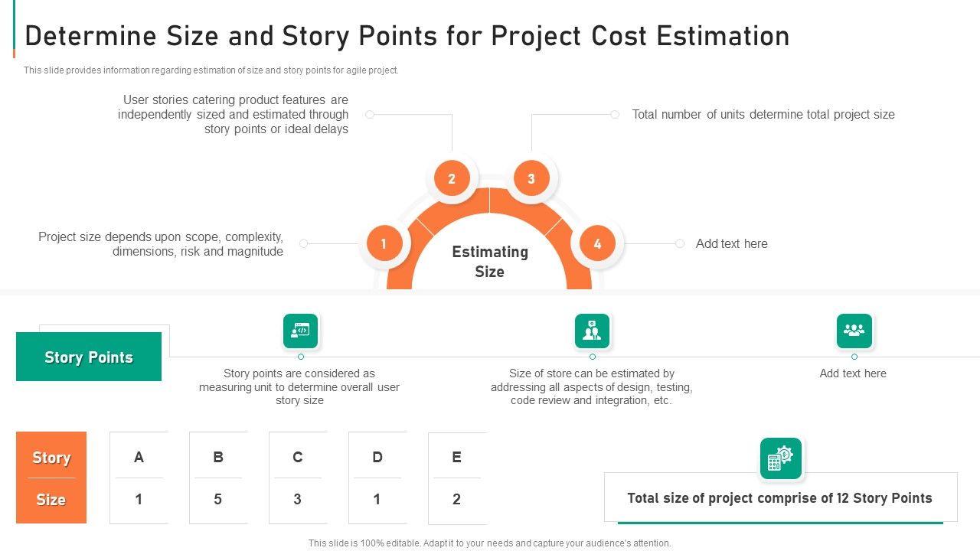Click the Total size of project box
980x551 pixels.
(779, 498)
